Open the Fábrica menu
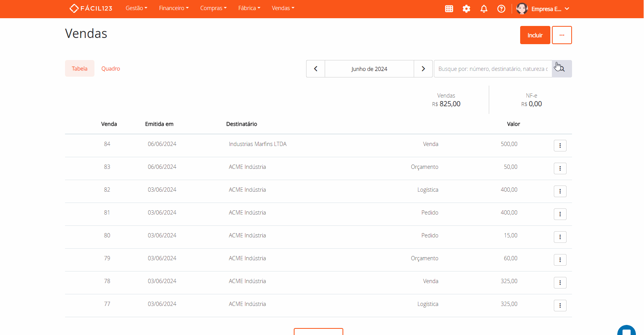644x335 pixels. (249, 8)
